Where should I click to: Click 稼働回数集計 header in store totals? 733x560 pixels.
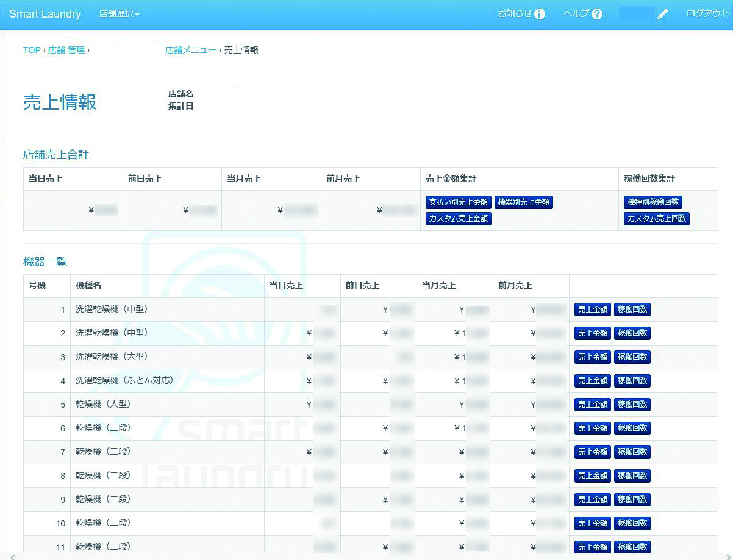[649, 179]
